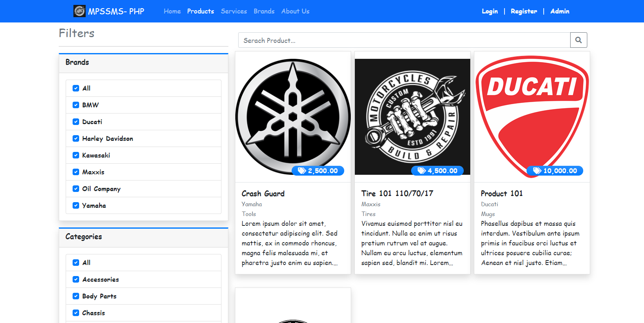This screenshot has width=644, height=323.
Task: Open the Crash Guard Yamaha logo image
Action: click(x=293, y=117)
